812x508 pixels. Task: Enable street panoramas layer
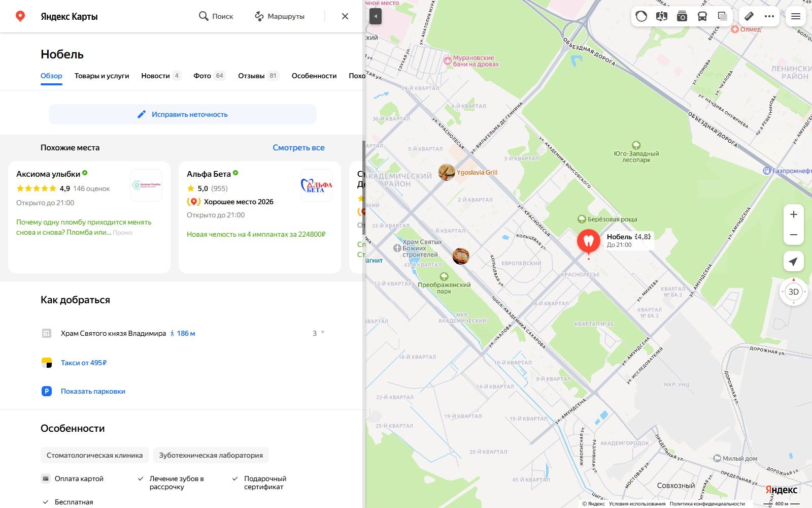point(661,16)
